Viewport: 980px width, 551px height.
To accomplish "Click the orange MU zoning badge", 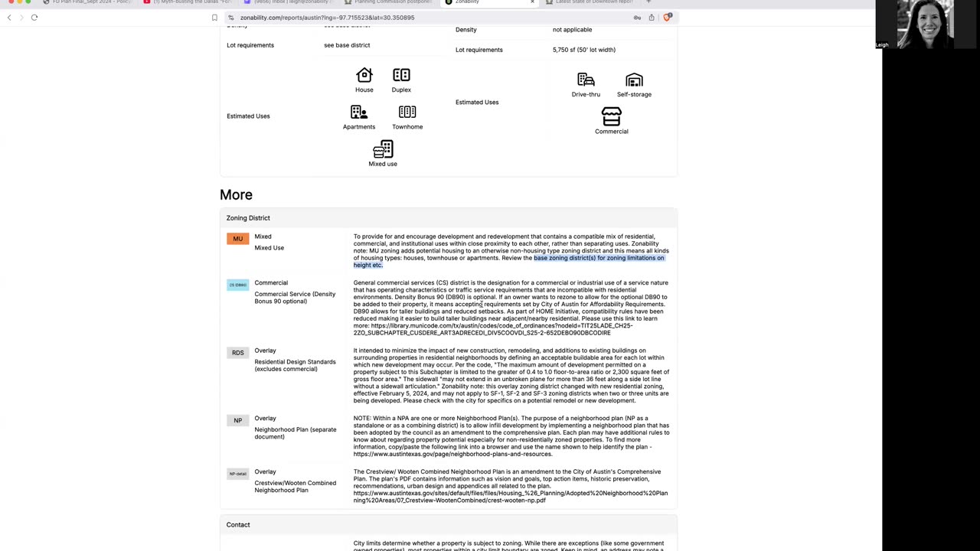I will [238, 239].
